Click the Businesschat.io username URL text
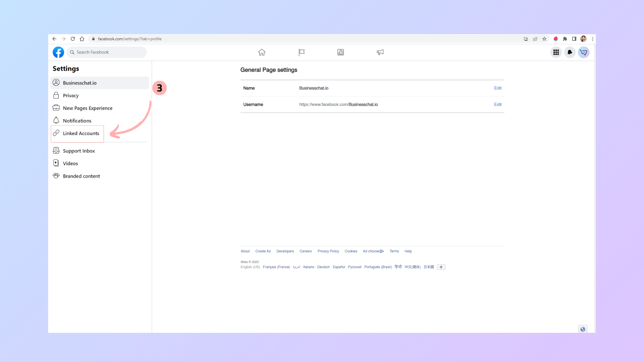 pyautogui.click(x=338, y=105)
